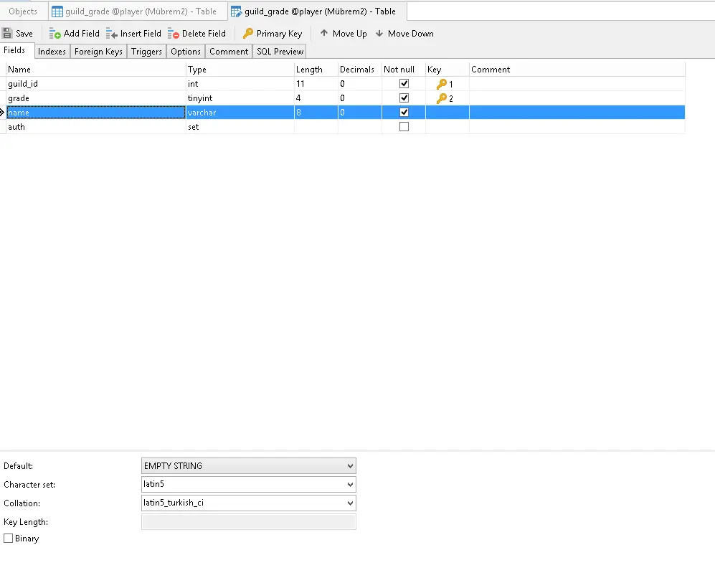Click the Move Down label
Viewport: 715px width, 588px height.
[x=411, y=34]
